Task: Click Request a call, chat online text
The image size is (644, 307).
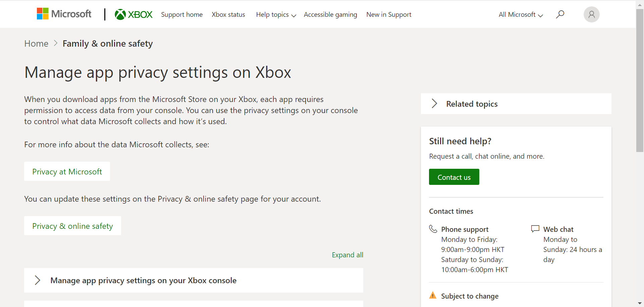Action: [x=487, y=156]
